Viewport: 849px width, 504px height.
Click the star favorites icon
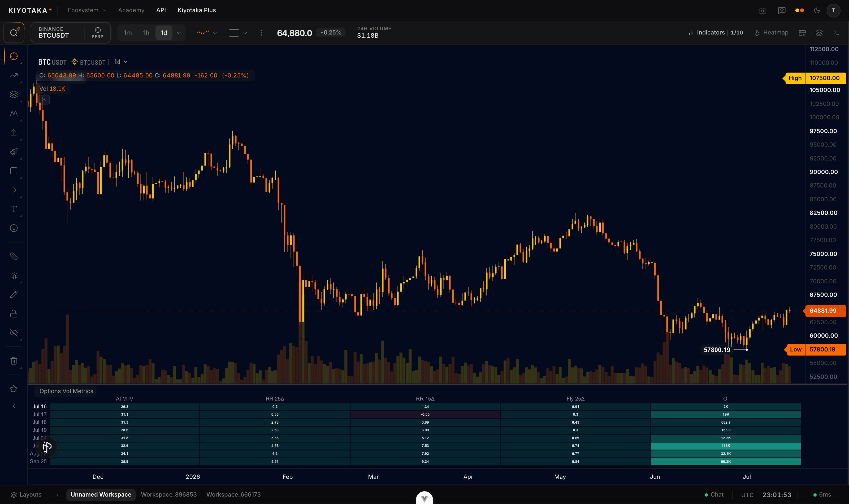[x=14, y=389]
